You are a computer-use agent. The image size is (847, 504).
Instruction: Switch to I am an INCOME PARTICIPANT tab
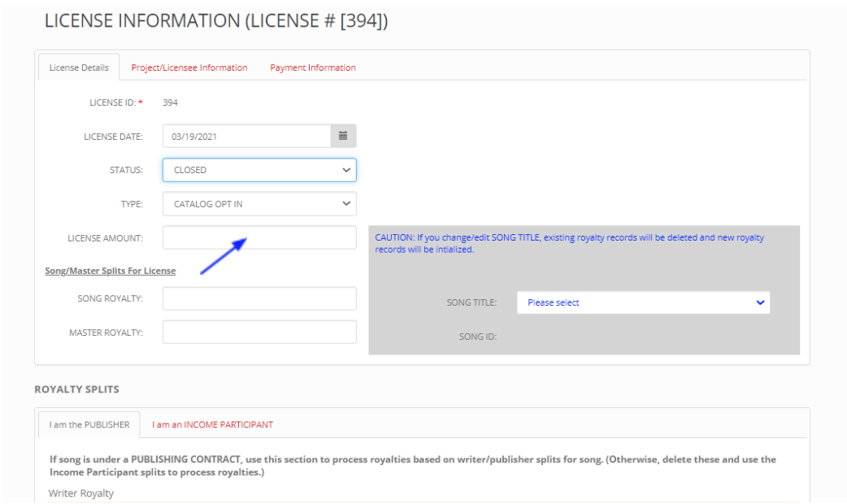[x=212, y=424]
